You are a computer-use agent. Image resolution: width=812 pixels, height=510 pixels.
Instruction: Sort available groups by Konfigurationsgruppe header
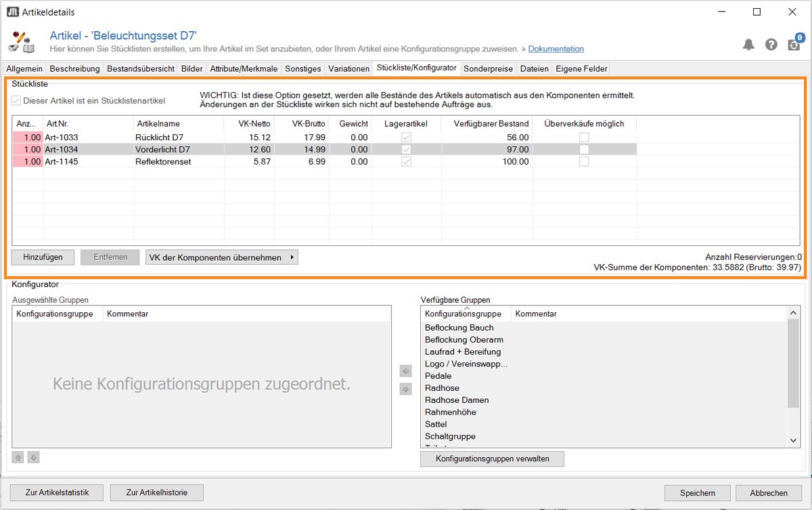466,314
